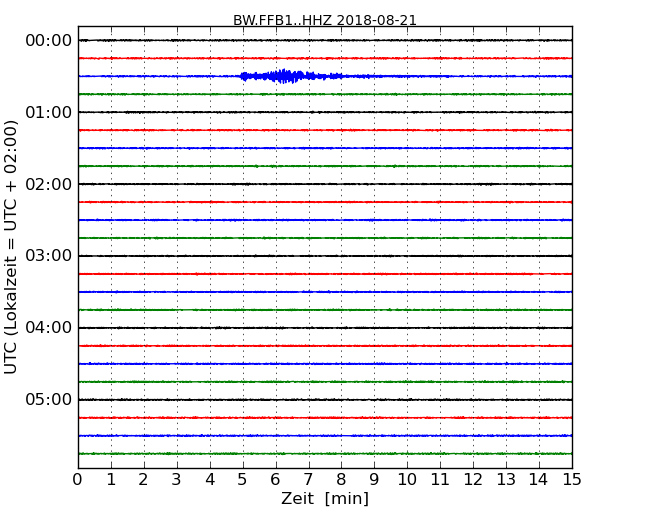Viewport: 650px width, 520px height.
Task: Click the 04:00 time label
Action: pos(49,328)
